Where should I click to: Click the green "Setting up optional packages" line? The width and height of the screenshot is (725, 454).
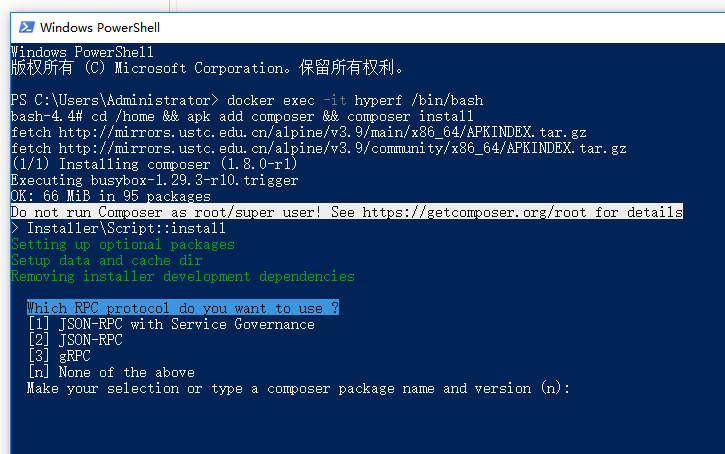pos(123,244)
